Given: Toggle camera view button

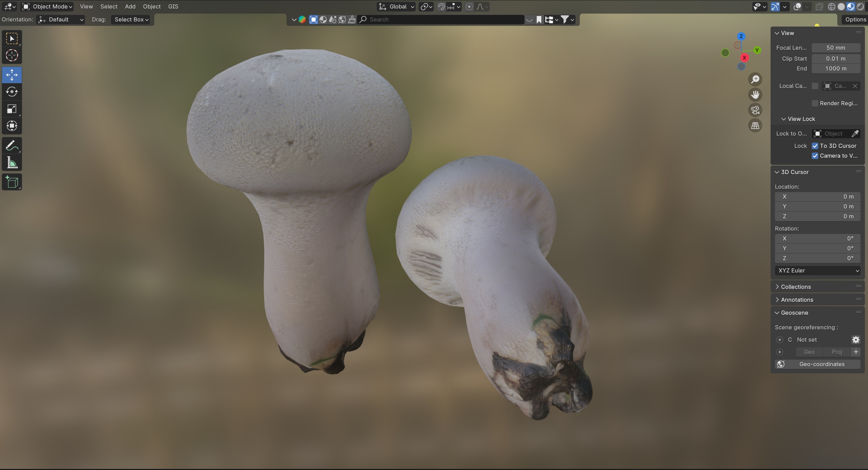Looking at the screenshot, I should tap(755, 110).
